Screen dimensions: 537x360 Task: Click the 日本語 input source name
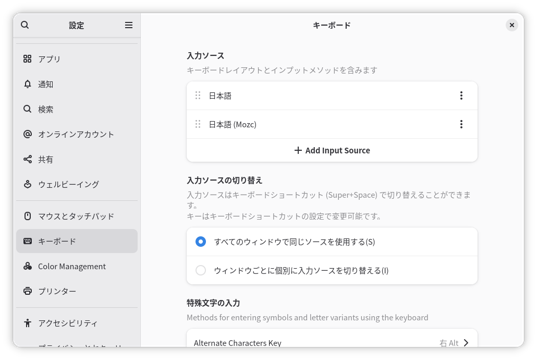(x=220, y=96)
